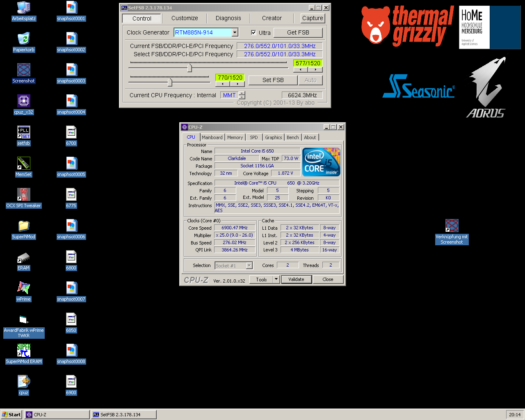
Task: Switch to the Customize tab
Action: click(x=185, y=18)
